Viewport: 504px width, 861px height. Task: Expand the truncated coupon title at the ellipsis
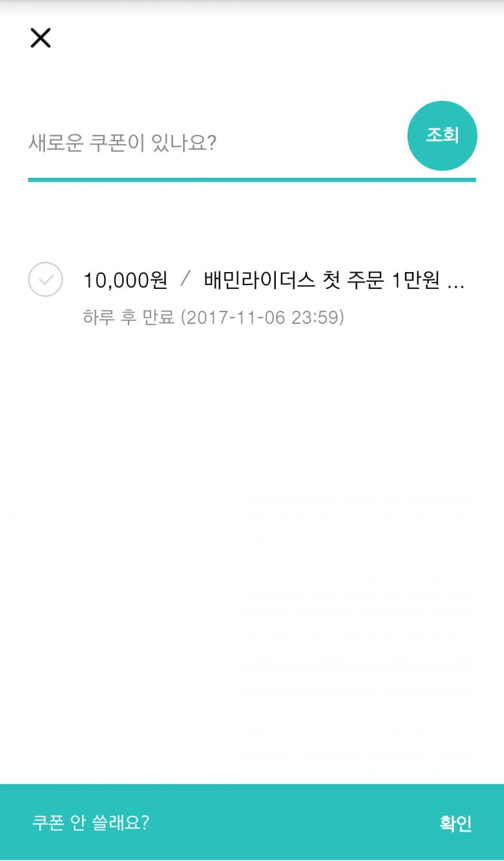(x=456, y=282)
